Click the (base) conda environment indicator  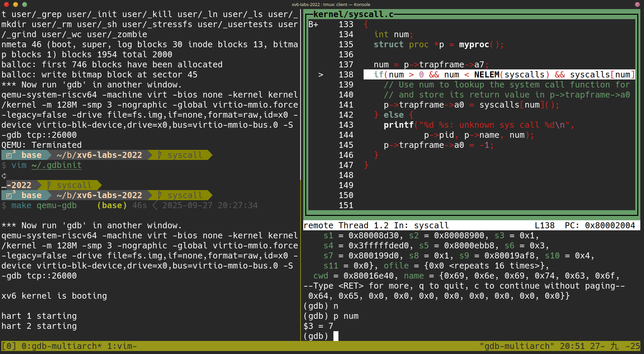[x=112, y=205]
